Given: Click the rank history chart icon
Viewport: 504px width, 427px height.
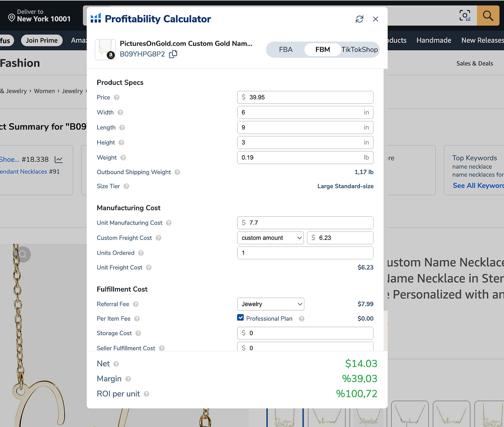Looking at the screenshot, I should [x=58, y=160].
